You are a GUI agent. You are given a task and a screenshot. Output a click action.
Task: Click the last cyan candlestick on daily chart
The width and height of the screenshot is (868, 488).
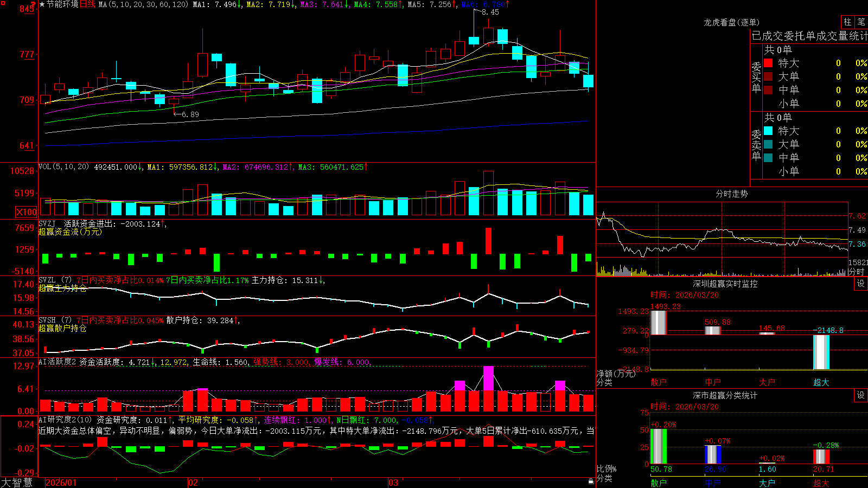(x=588, y=81)
